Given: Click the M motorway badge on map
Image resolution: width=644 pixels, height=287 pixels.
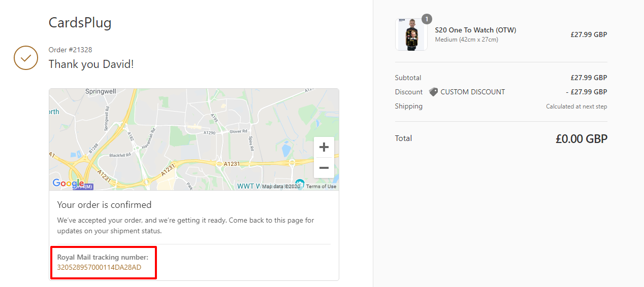Looking at the screenshot, I should point(85,187).
